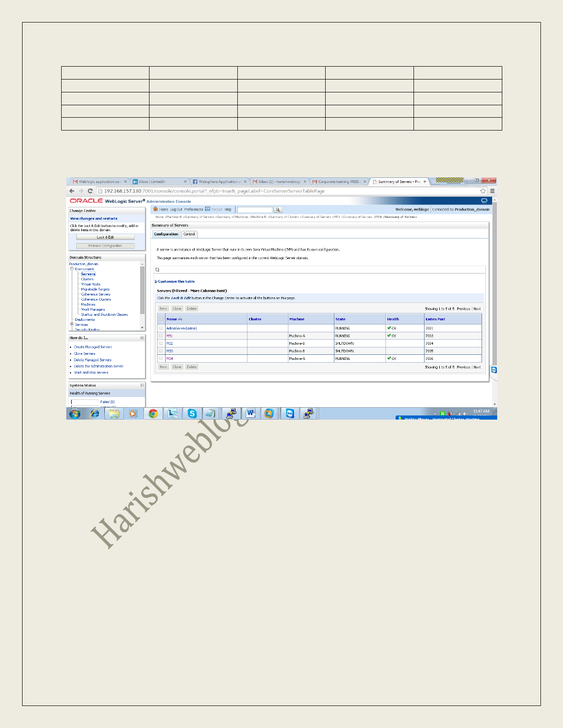Select Deployments in Domain Structure tree
563x728 pixels.
tap(85, 319)
